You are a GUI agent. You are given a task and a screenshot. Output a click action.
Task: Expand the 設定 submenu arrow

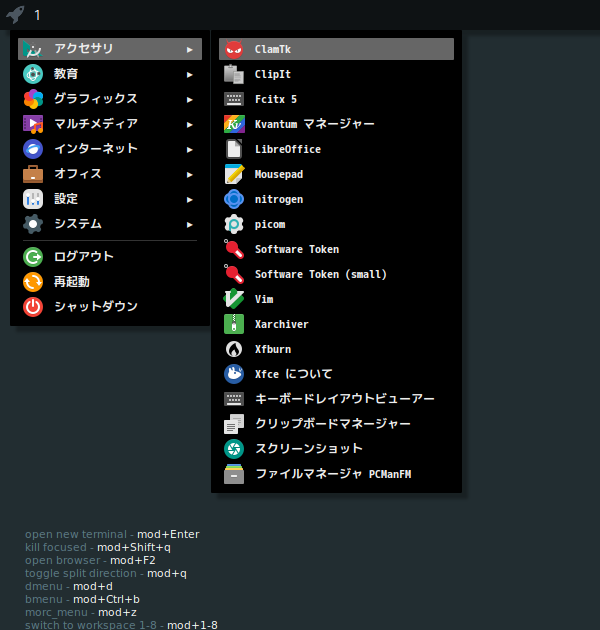coord(189,199)
